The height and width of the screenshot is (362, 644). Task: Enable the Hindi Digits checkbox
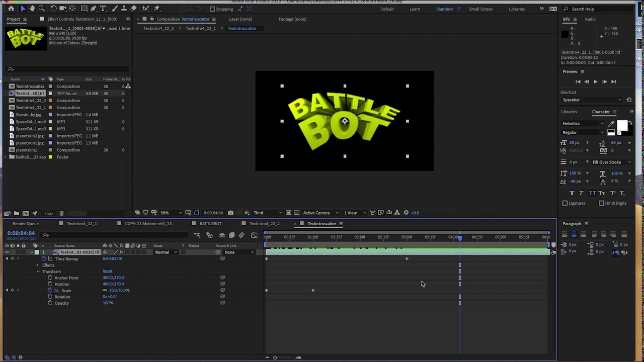click(x=601, y=203)
